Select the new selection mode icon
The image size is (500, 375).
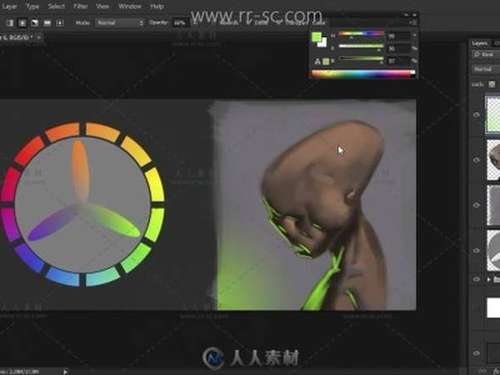click(10, 23)
